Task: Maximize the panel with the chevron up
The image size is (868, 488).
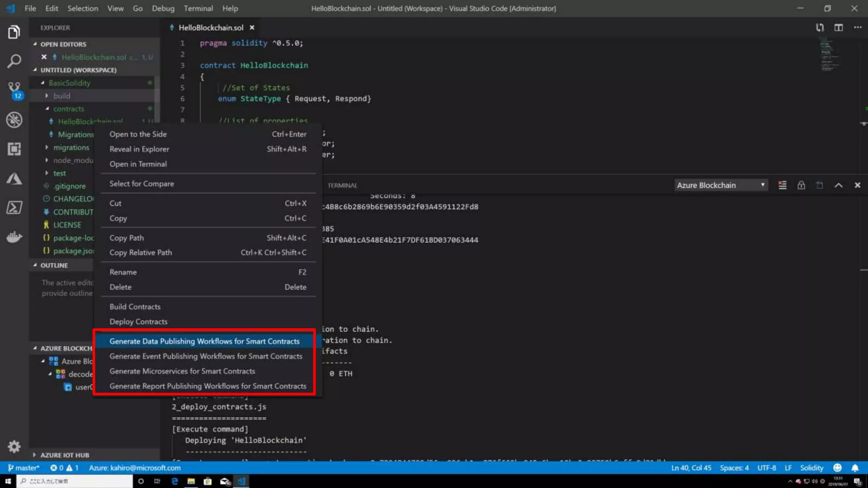Action: click(838, 185)
